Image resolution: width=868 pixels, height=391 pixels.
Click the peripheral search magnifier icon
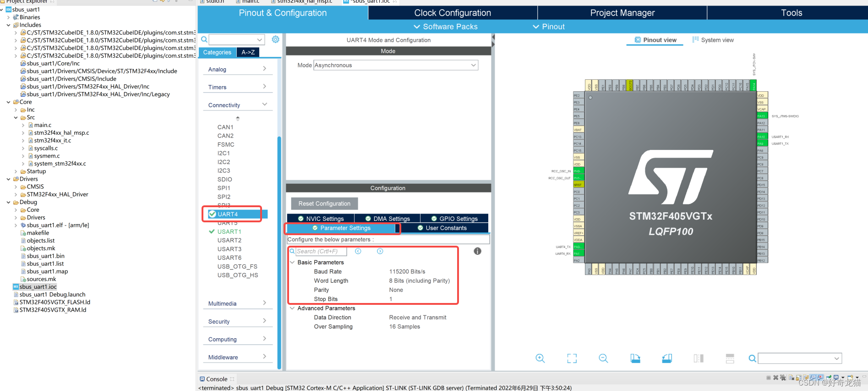coord(204,39)
